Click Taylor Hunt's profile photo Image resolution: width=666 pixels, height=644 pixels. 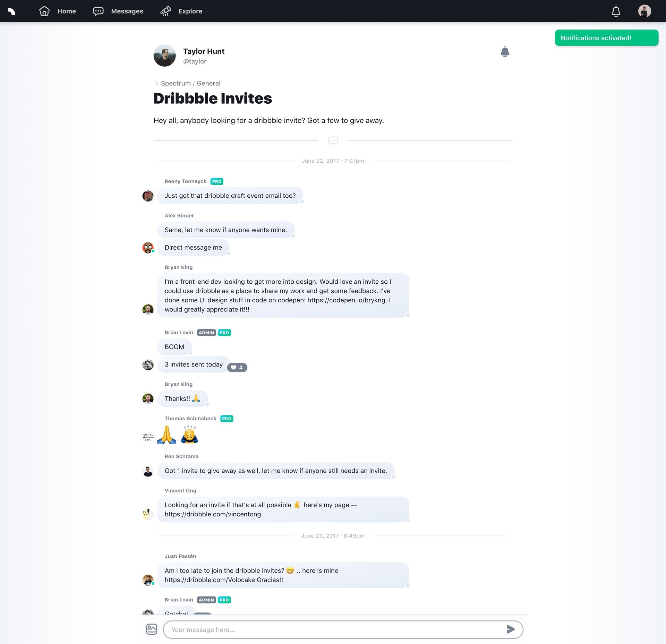click(x=164, y=55)
